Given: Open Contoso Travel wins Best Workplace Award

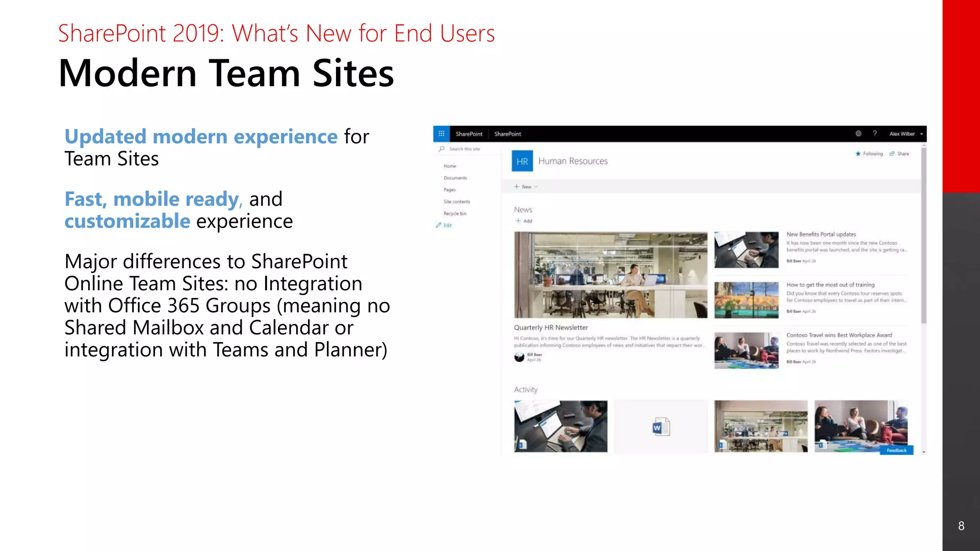Looking at the screenshot, I should [x=839, y=335].
